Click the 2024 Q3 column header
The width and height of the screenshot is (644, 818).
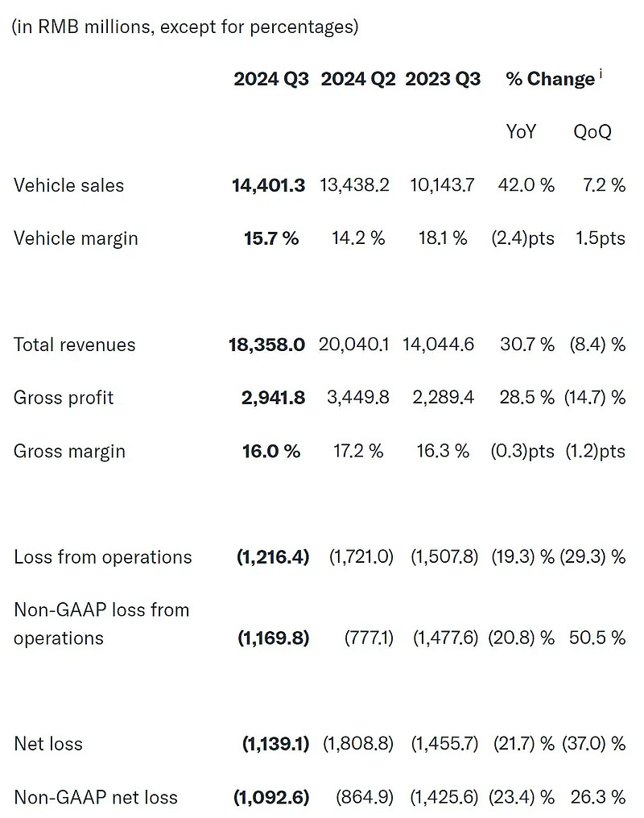pyautogui.click(x=271, y=79)
